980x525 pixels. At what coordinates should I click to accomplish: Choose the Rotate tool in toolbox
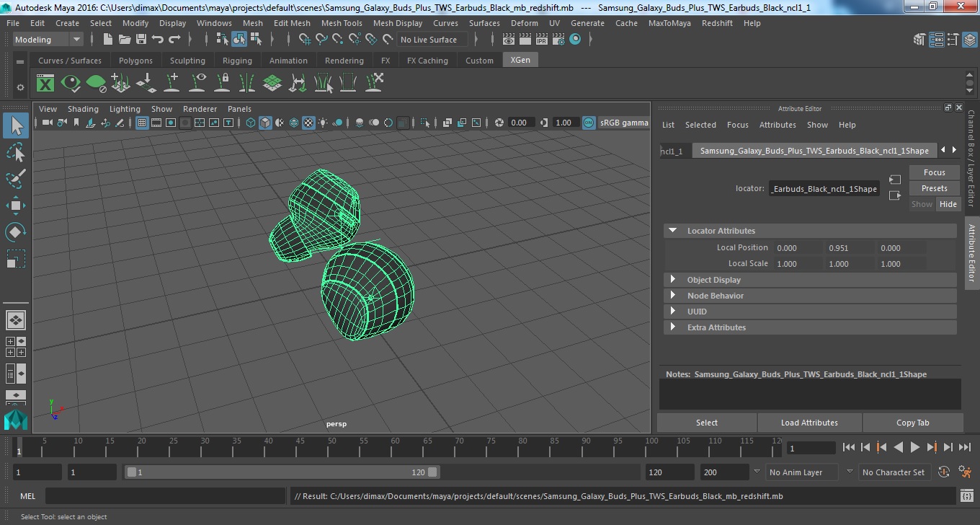[16, 231]
